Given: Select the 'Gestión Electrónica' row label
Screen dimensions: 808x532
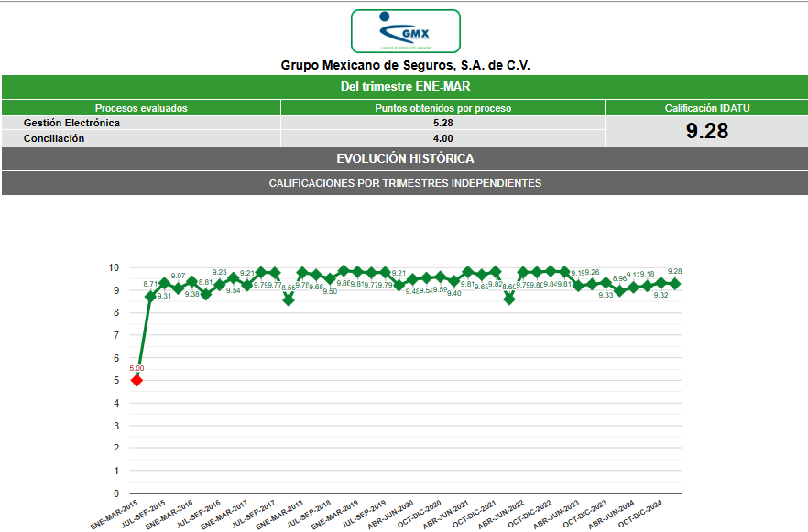Looking at the screenshot, I should pos(71,123).
